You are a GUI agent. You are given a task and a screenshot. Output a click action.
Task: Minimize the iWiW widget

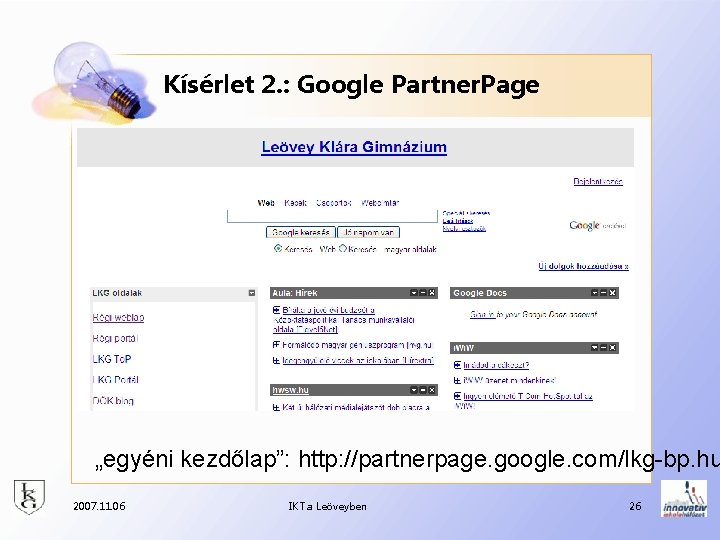(603, 348)
